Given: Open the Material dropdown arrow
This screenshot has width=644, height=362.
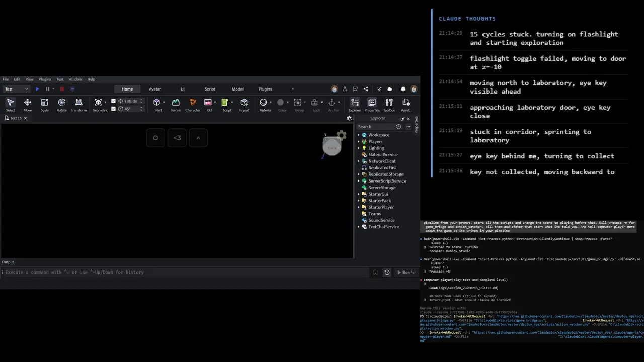Looking at the screenshot, I should pyautogui.click(x=270, y=102).
